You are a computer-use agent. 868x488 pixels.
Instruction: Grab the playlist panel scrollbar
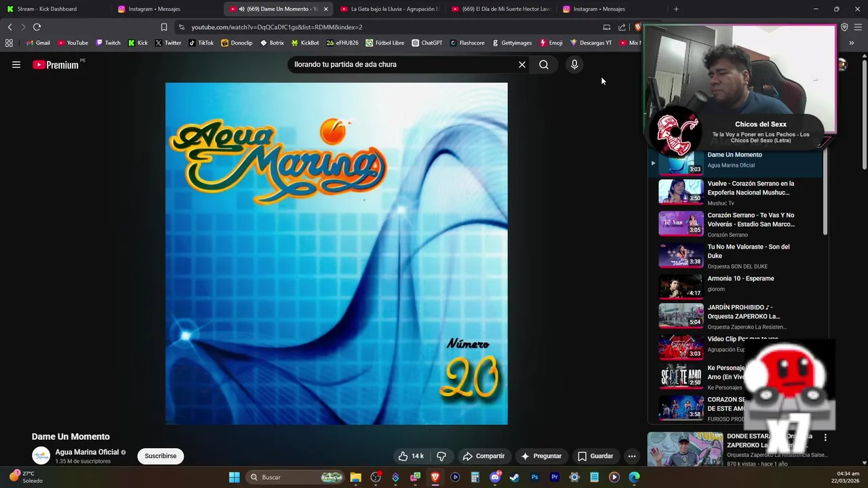(x=825, y=193)
